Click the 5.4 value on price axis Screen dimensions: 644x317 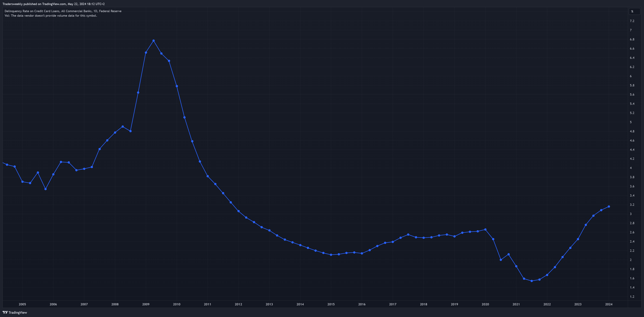click(632, 104)
